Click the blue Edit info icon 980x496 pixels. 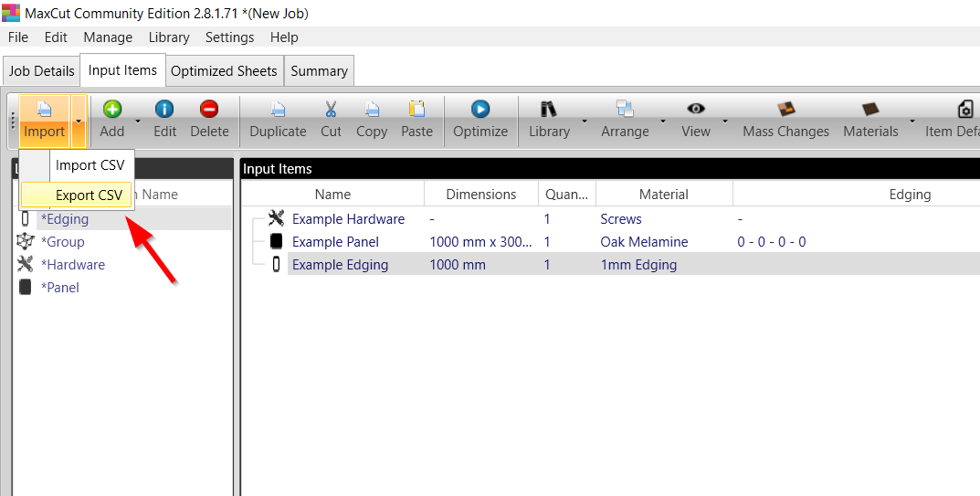[164, 110]
